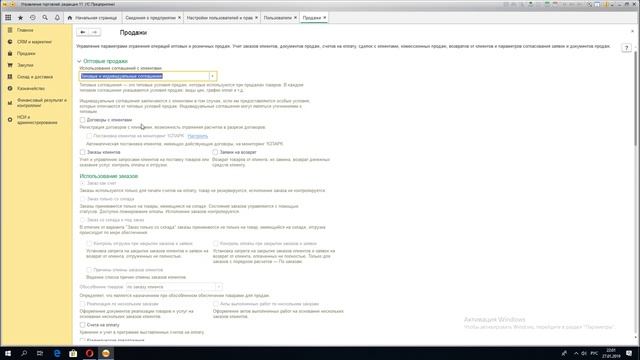Collapse the Оптовые продажи group
The height and width of the screenshot is (360, 640).
(x=79, y=61)
